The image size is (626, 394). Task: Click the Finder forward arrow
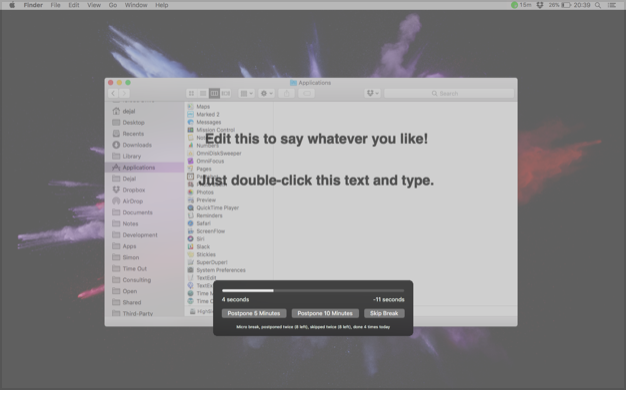124,93
